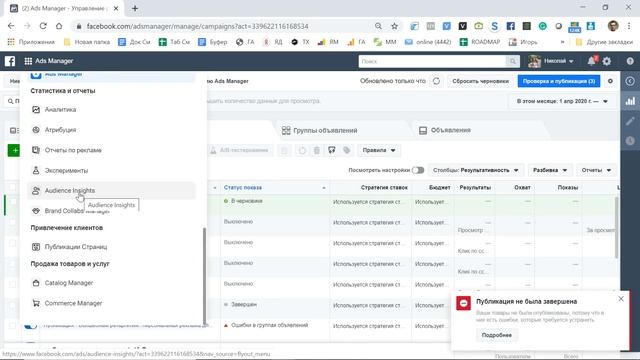Focus the Поиск search field
This screenshot has height=360, width=640.
(x=432, y=61)
